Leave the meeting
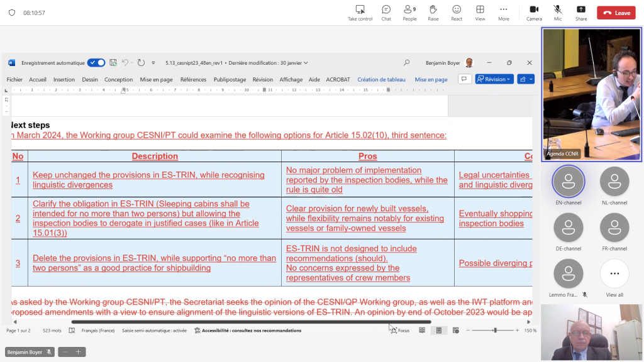Screen dimensions: 644x362 click(616, 13)
